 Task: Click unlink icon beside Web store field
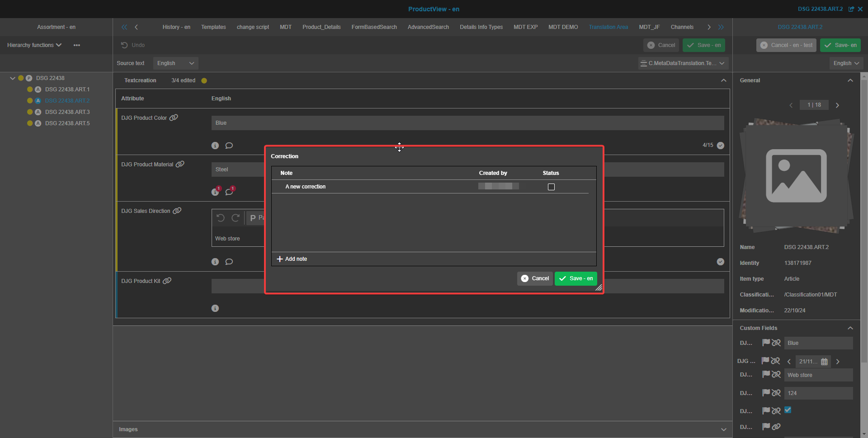point(776,375)
